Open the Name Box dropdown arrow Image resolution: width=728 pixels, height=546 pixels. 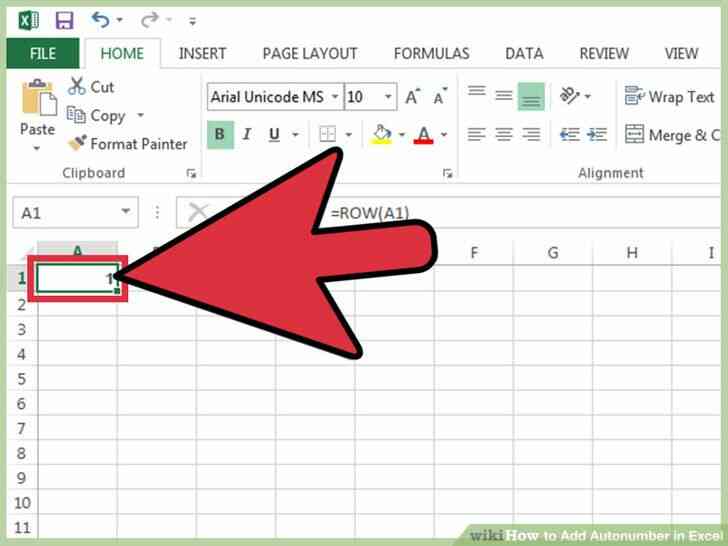tap(126, 212)
